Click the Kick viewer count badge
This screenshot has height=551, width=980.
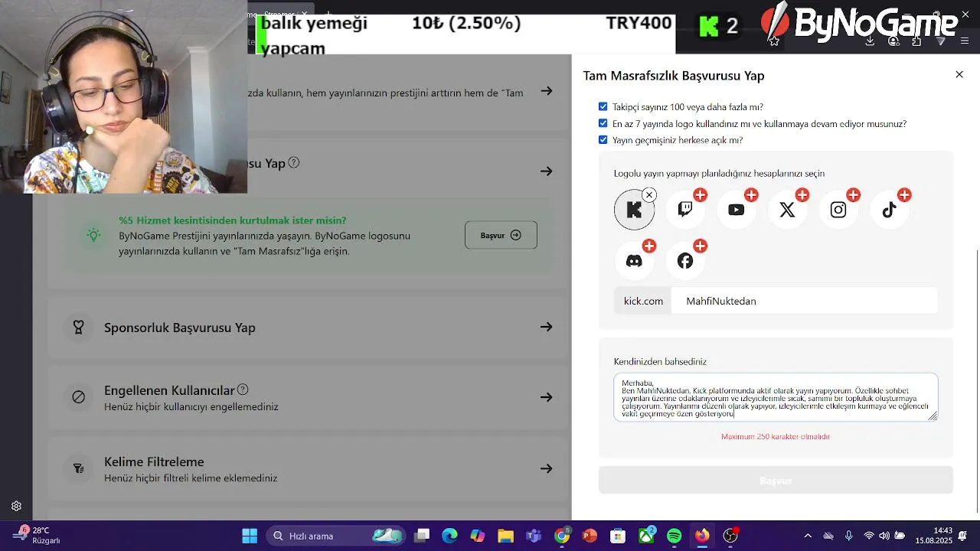pyautogui.click(x=719, y=27)
